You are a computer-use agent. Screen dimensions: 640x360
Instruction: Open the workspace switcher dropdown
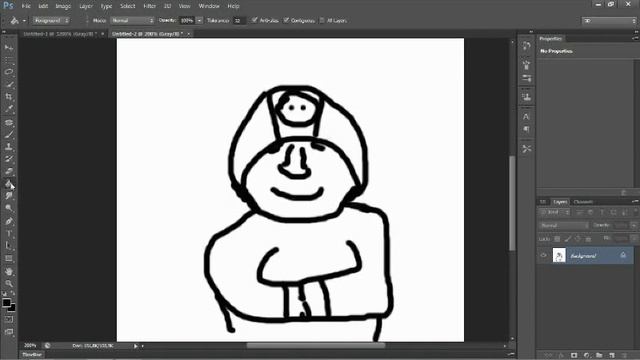(609, 20)
